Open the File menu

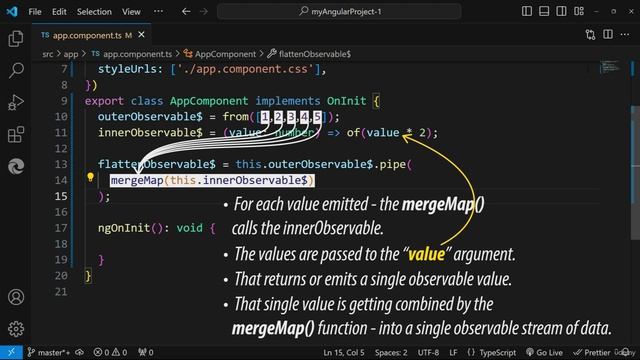pyautogui.click(x=35, y=12)
